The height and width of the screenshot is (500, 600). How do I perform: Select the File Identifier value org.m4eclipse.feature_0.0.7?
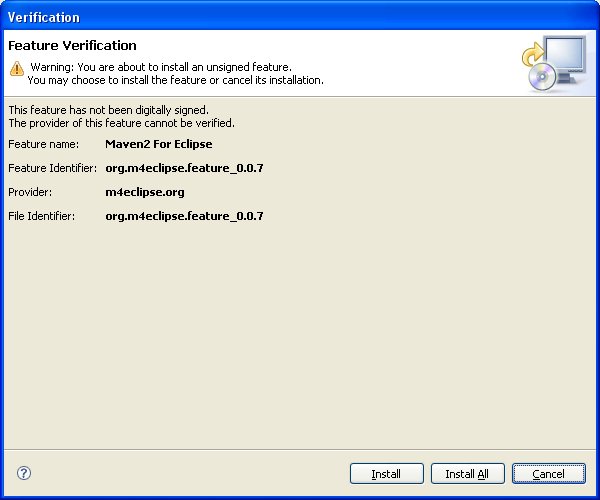184,216
